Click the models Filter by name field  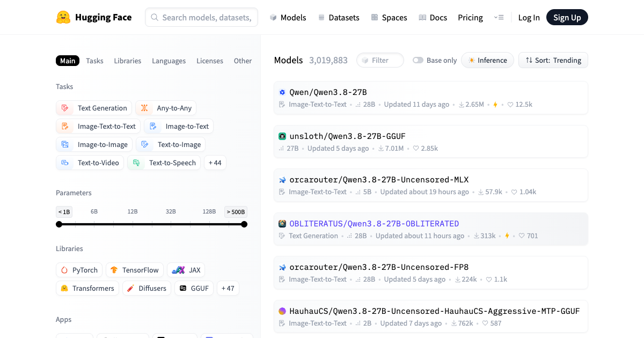[x=380, y=60]
